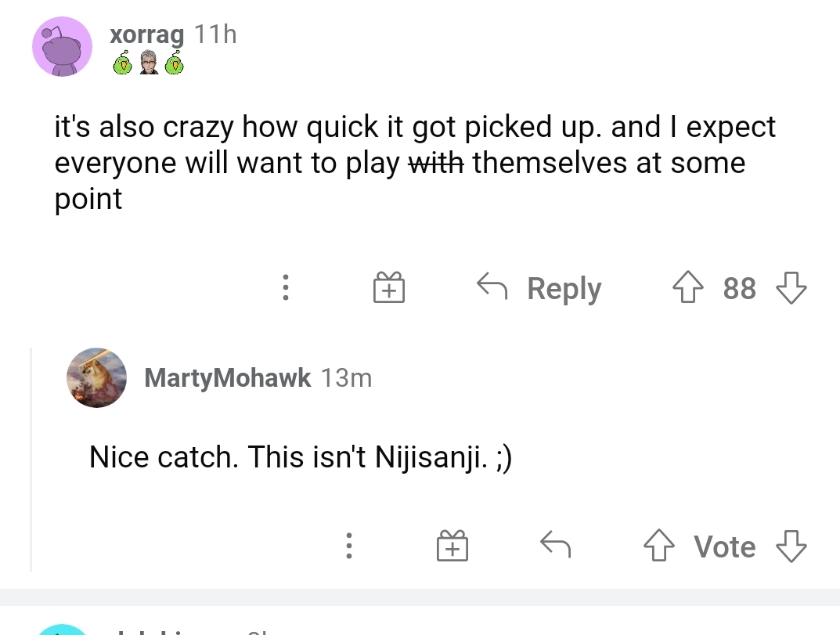The height and width of the screenshot is (635, 840).
Task: Click the reply arrow on MartyMohawk's comment
Action: 555,544
